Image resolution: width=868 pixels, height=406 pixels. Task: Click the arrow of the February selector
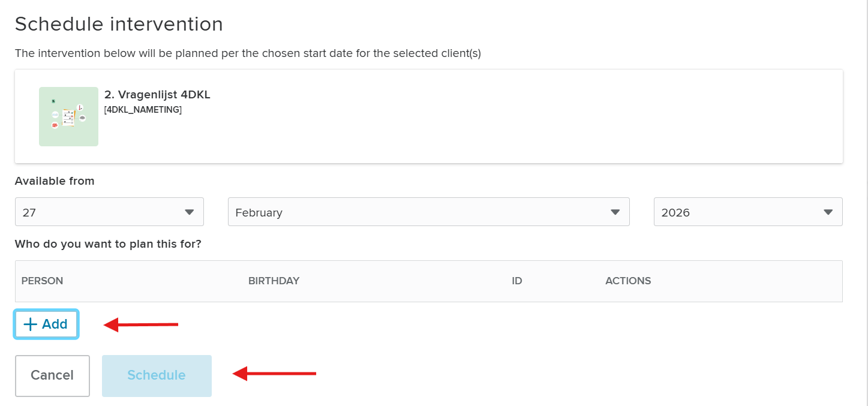(615, 212)
